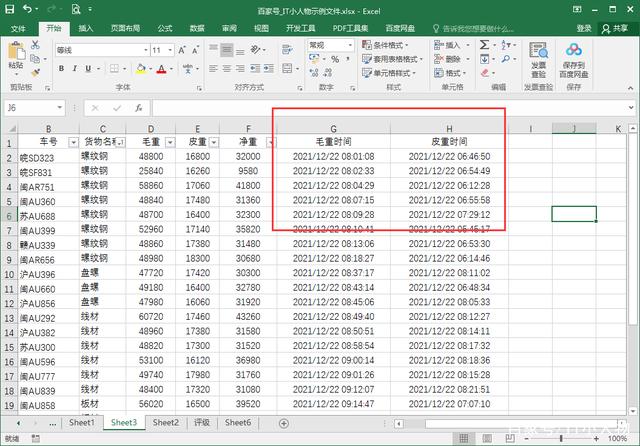Click the AutoSum sigma icon
The height and width of the screenshot is (446, 640).
click(x=485, y=45)
